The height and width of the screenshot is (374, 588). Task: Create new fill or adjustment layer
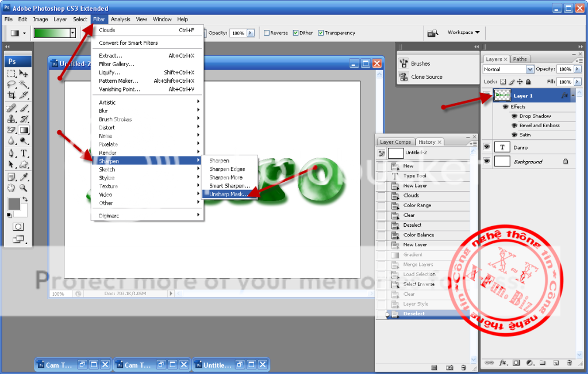click(x=529, y=362)
